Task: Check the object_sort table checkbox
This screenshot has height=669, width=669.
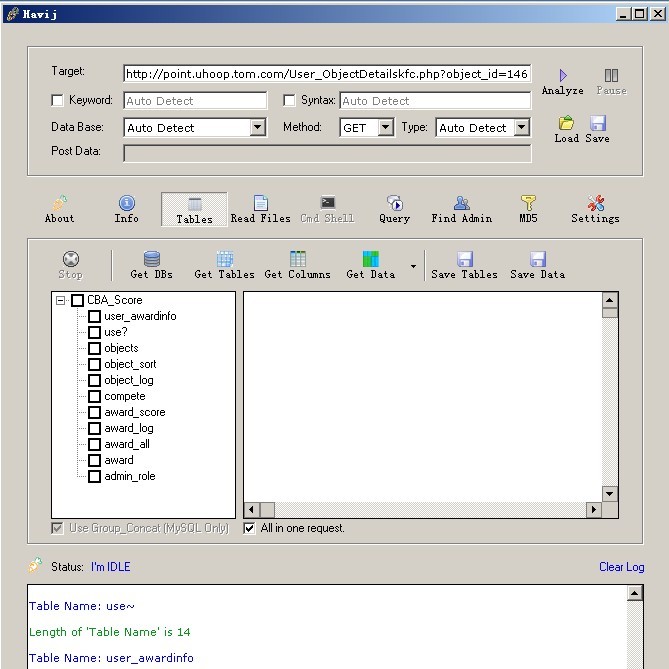Action: point(94,364)
